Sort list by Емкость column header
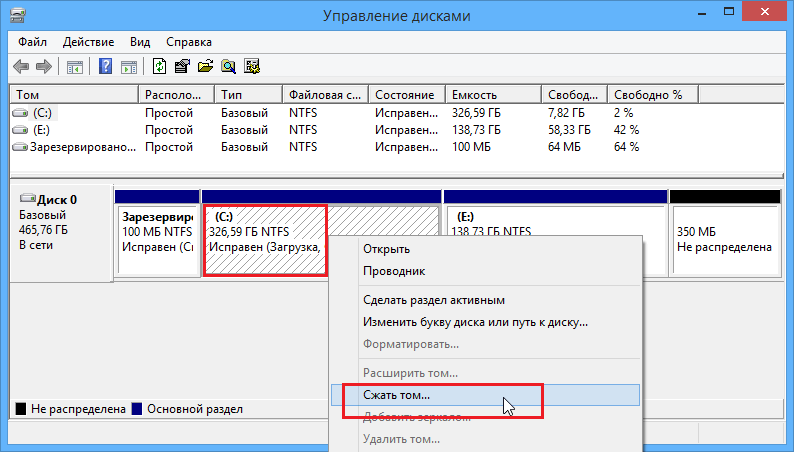 [x=474, y=95]
